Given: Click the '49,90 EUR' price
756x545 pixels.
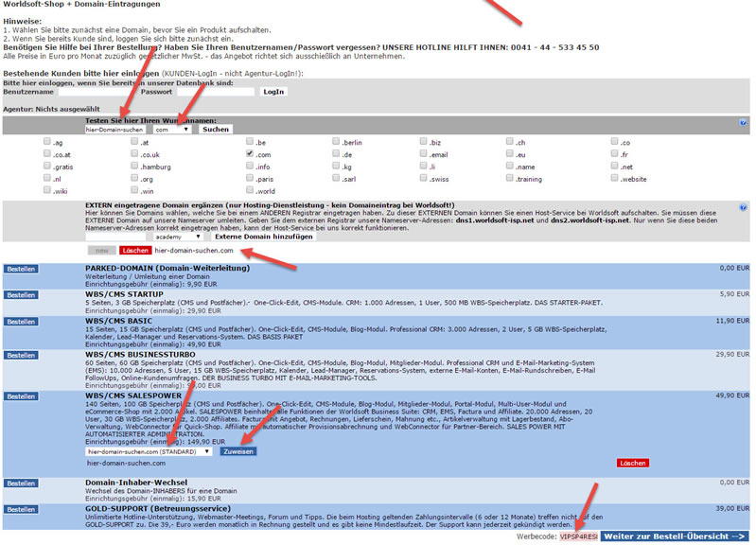Looking at the screenshot, I should point(732,396).
